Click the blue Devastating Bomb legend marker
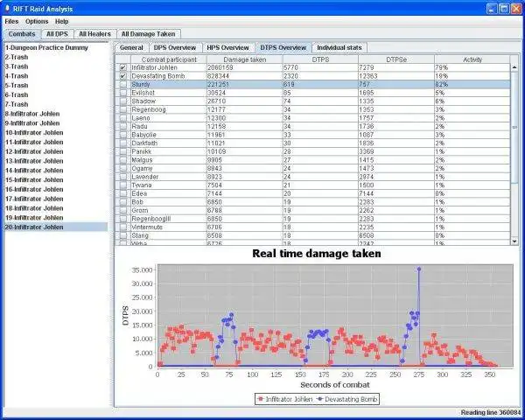The height and width of the screenshot is (420, 525). 319,399
